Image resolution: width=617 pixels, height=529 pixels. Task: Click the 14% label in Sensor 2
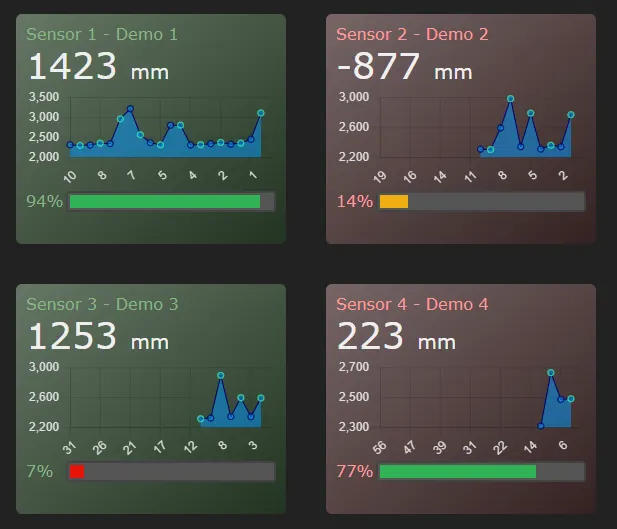coord(354,201)
